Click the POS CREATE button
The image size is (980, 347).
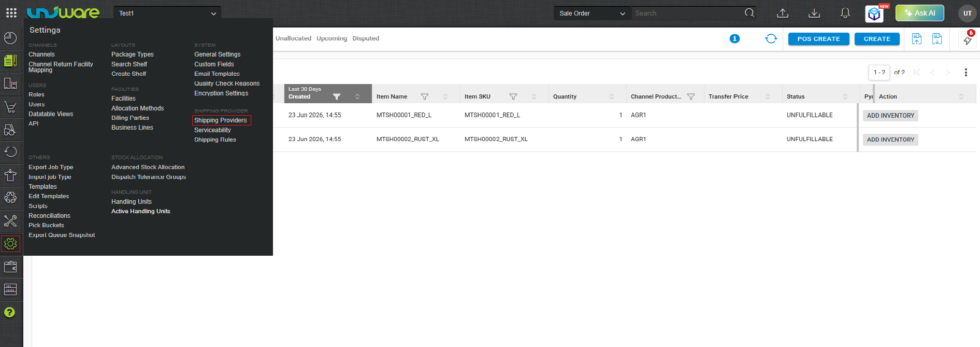coord(818,39)
